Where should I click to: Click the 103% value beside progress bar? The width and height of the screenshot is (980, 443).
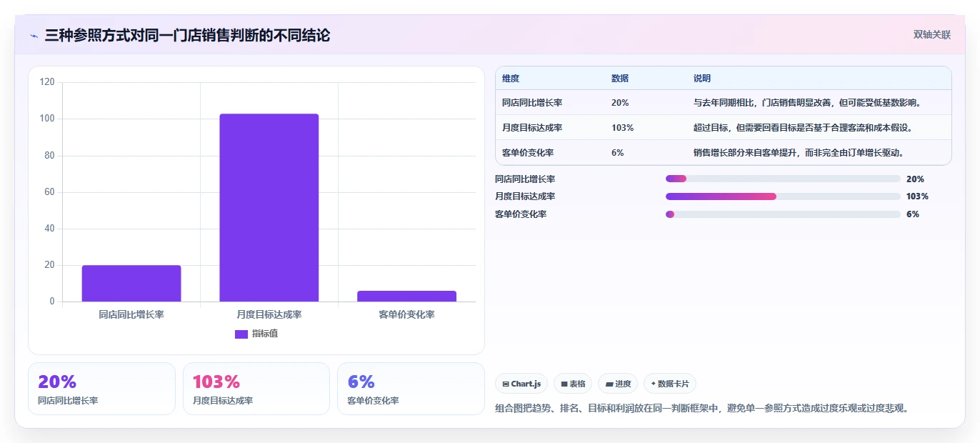pyautogui.click(x=918, y=196)
